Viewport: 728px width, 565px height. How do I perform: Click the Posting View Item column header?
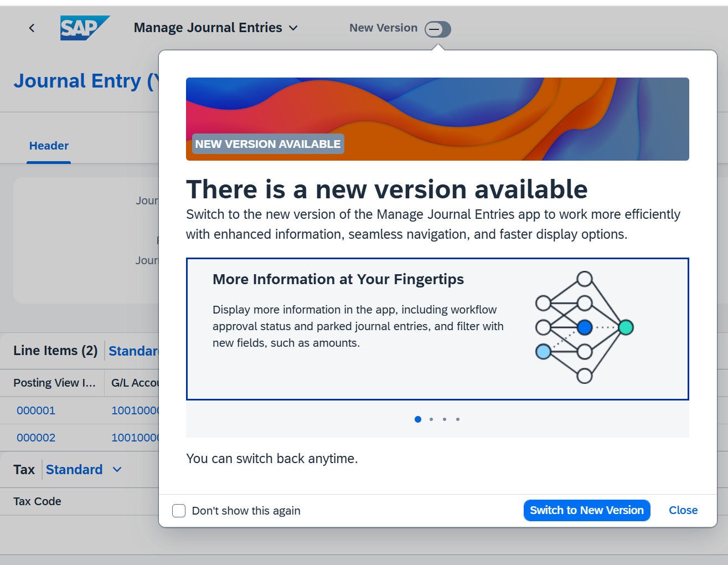tap(54, 383)
